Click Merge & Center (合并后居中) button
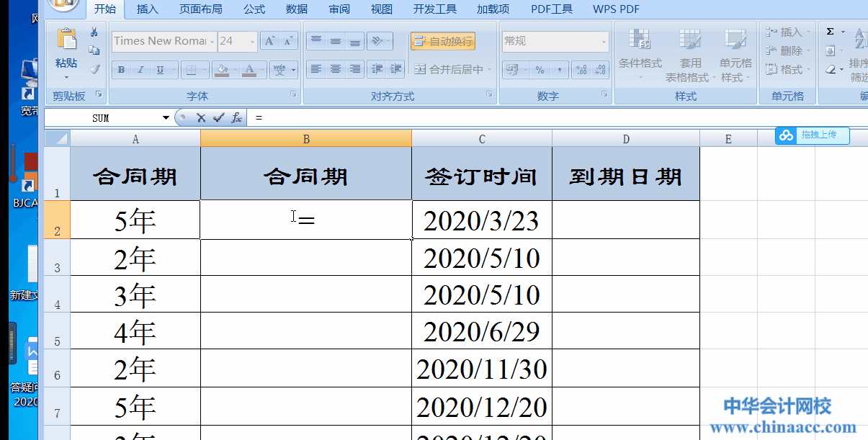The image size is (868, 440). tap(452, 70)
